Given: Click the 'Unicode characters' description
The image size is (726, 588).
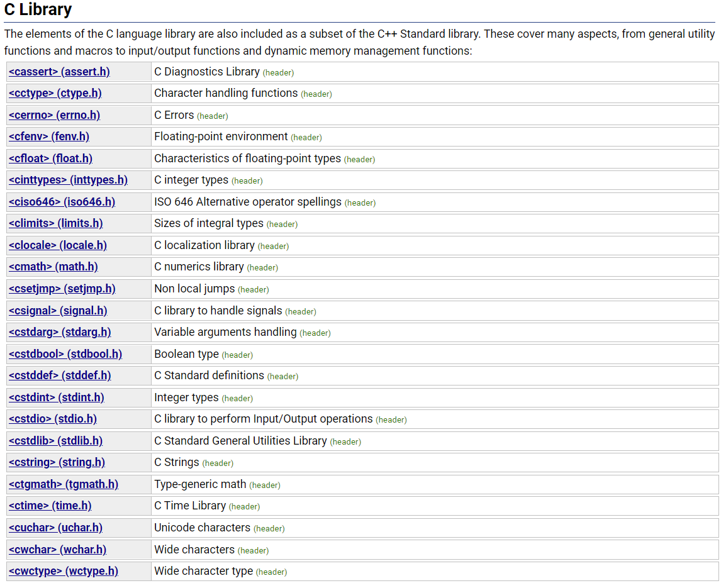Looking at the screenshot, I should click(203, 528).
